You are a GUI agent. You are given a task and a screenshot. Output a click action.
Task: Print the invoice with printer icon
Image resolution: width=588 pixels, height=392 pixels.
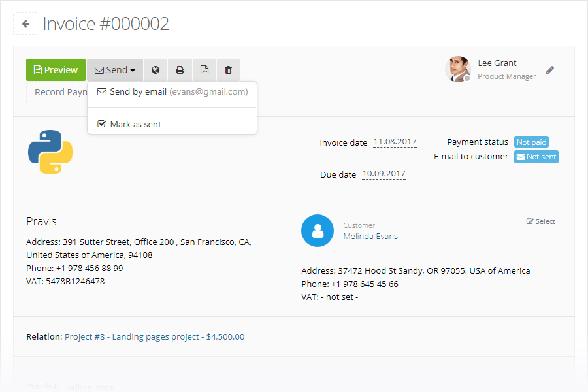click(180, 70)
